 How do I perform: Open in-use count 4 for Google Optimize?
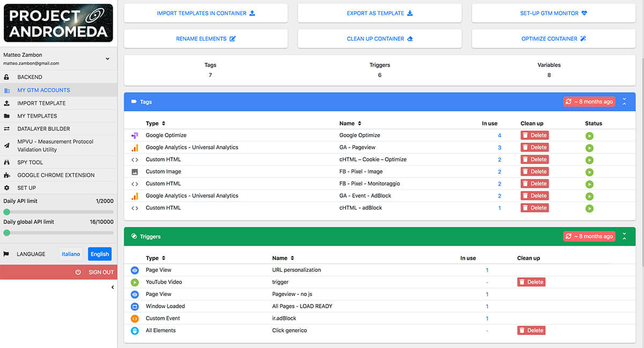pos(500,136)
